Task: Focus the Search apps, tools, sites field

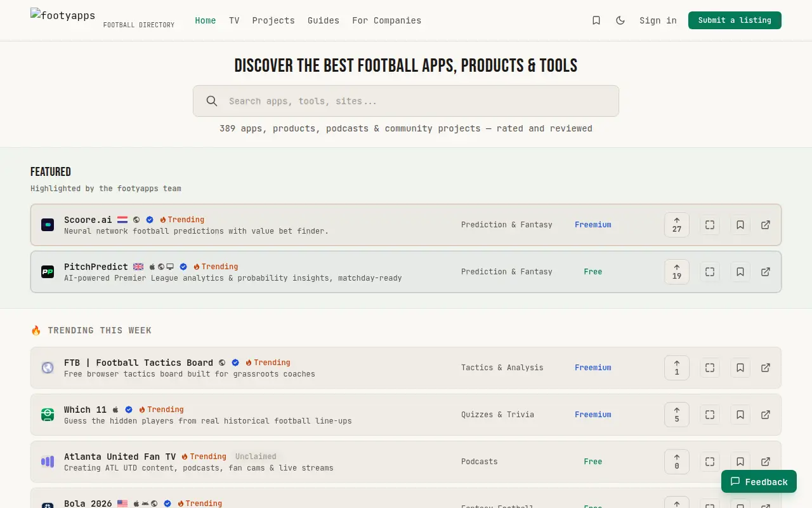Action: click(x=406, y=101)
